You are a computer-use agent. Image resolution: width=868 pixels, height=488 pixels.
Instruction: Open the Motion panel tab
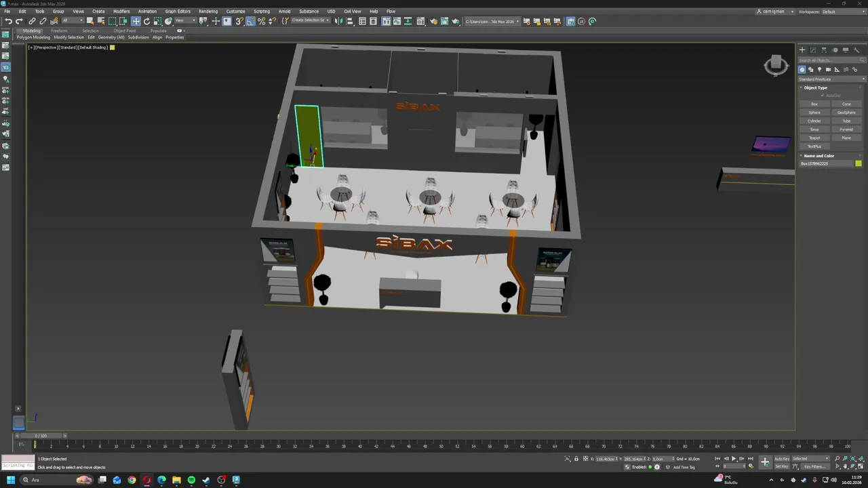tap(835, 49)
